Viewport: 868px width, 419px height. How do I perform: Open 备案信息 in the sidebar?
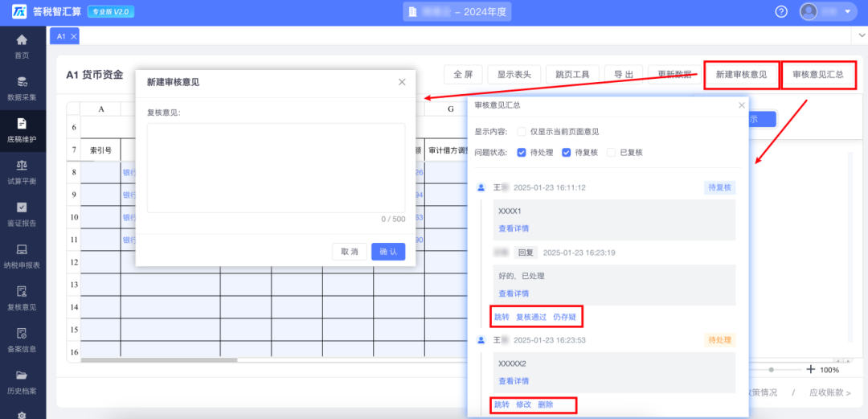tap(23, 341)
